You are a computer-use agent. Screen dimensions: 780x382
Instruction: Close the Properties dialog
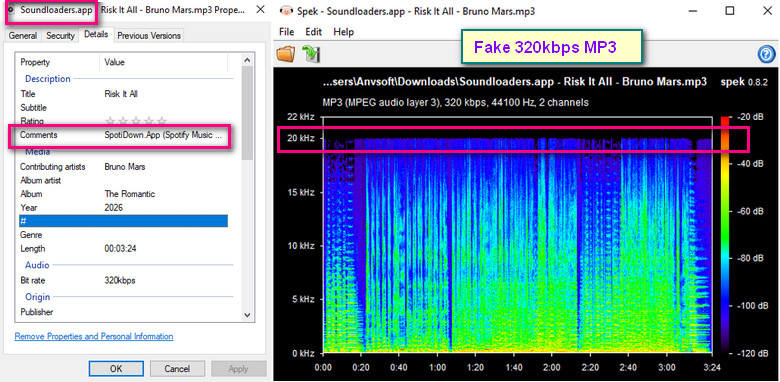(x=260, y=10)
